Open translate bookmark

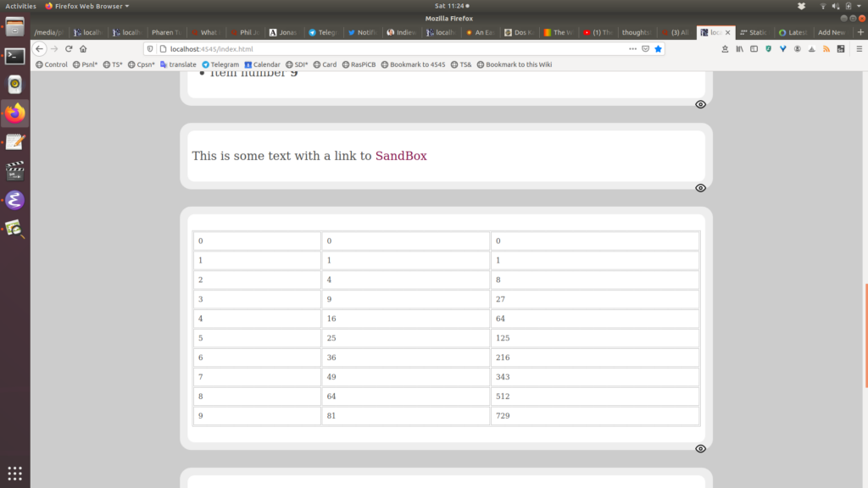(x=178, y=64)
